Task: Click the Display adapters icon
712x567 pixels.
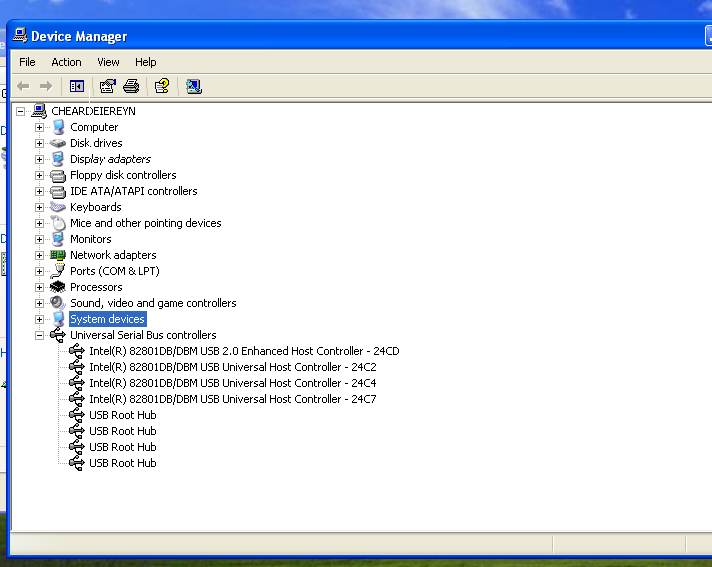Action: point(58,159)
